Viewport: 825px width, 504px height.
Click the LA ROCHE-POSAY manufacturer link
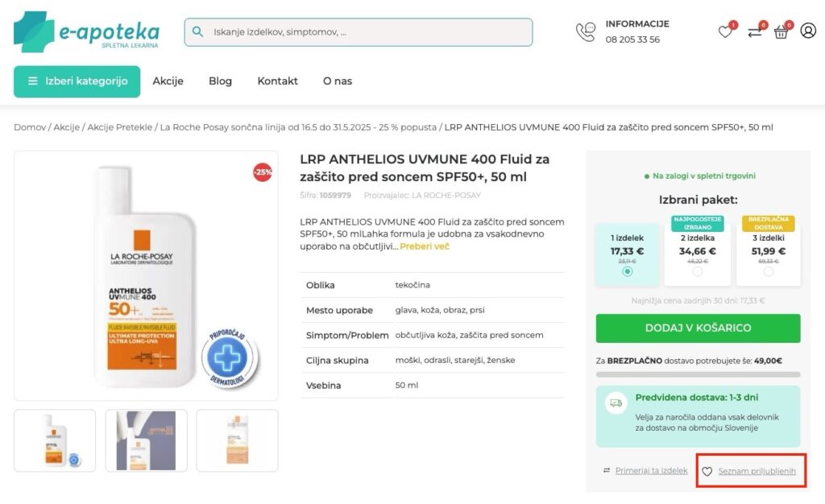pos(446,196)
